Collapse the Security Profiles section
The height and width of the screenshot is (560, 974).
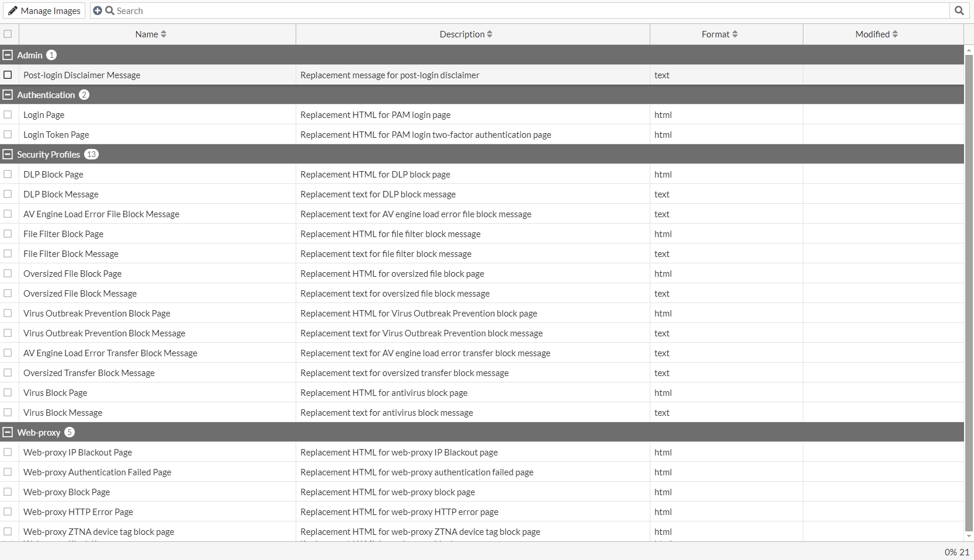click(x=8, y=154)
